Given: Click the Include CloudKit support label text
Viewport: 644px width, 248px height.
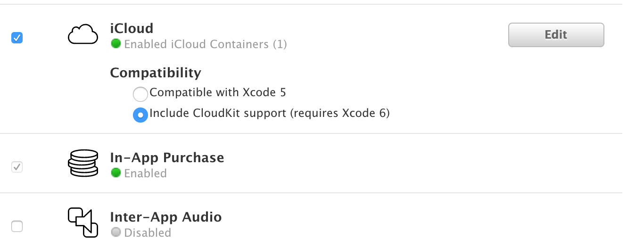Looking at the screenshot, I should [x=270, y=114].
